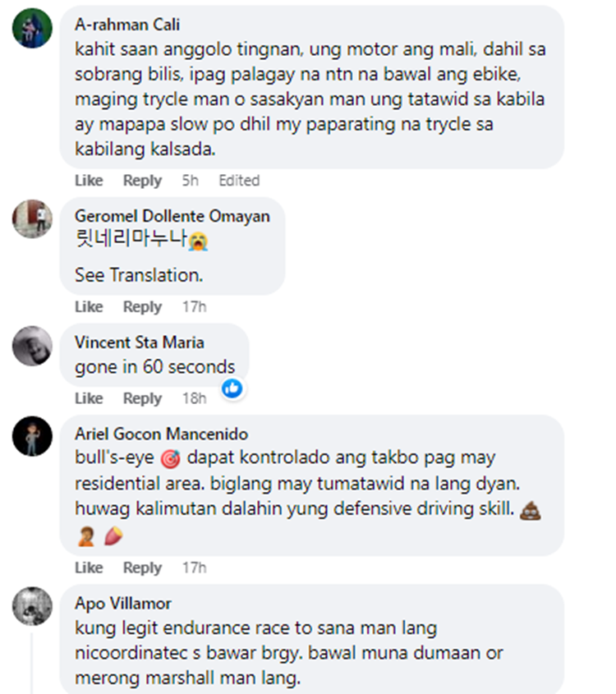Click See Translation on Korean comment

pyautogui.click(x=139, y=275)
